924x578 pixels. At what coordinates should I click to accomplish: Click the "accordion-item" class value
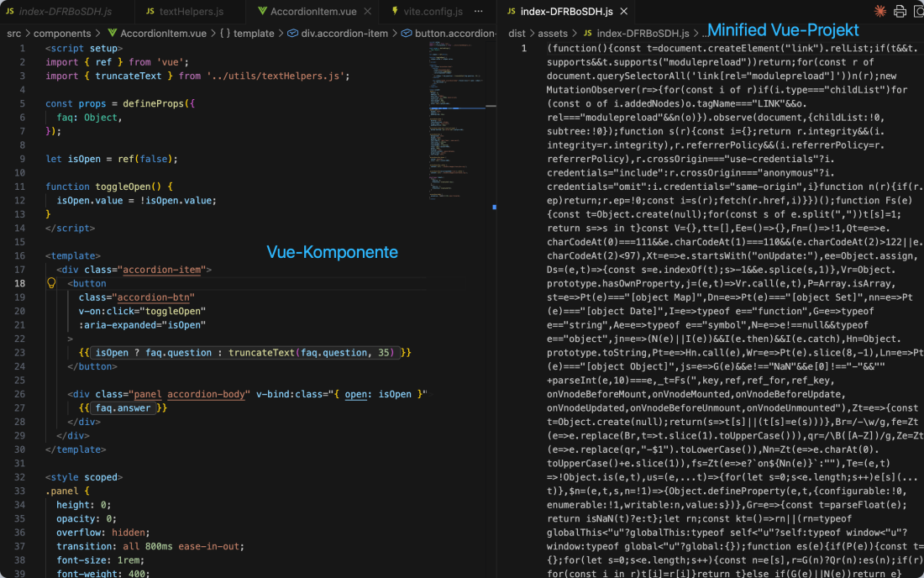pyautogui.click(x=161, y=270)
